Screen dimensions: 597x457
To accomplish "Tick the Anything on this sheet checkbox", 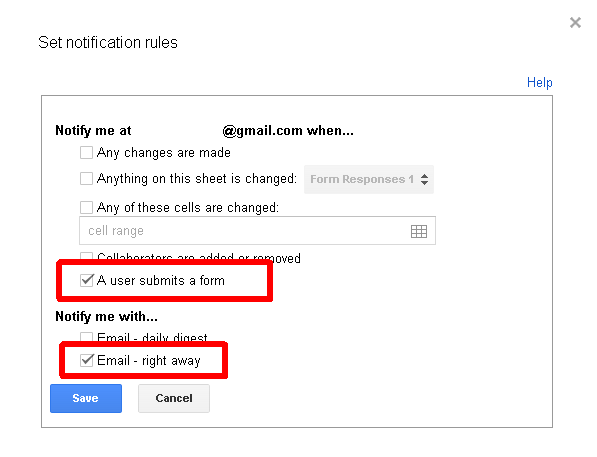I will pos(86,179).
